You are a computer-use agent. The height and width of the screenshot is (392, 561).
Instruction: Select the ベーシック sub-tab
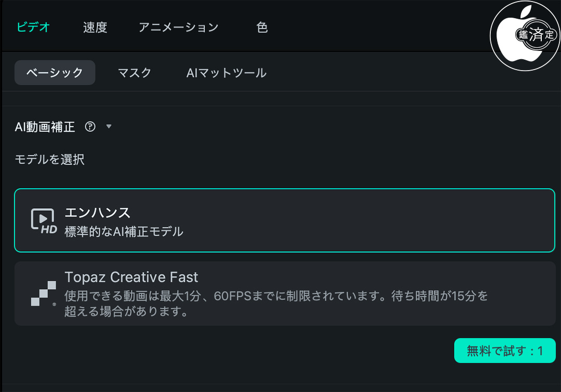tap(55, 73)
